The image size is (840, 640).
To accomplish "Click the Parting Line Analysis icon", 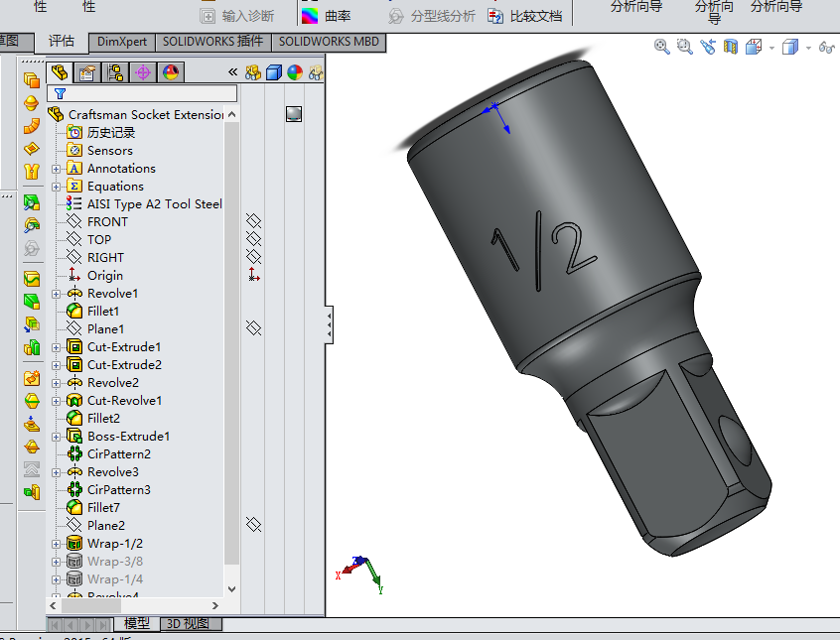I will [x=396, y=16].
